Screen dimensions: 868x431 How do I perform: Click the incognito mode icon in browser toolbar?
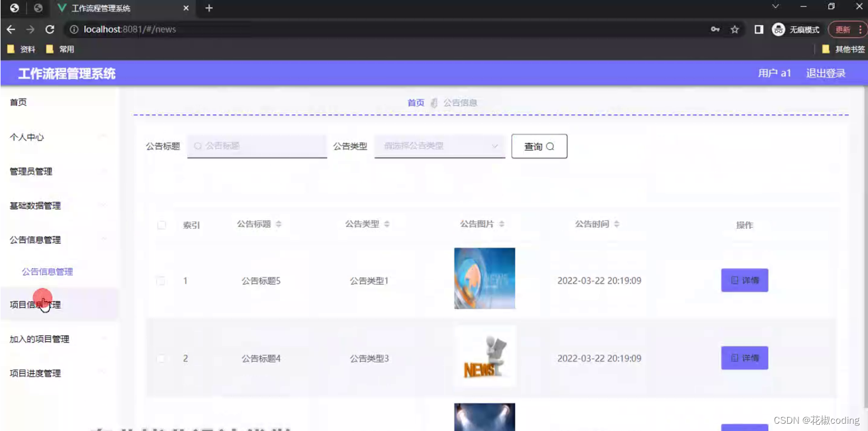(x=778, y=29)
